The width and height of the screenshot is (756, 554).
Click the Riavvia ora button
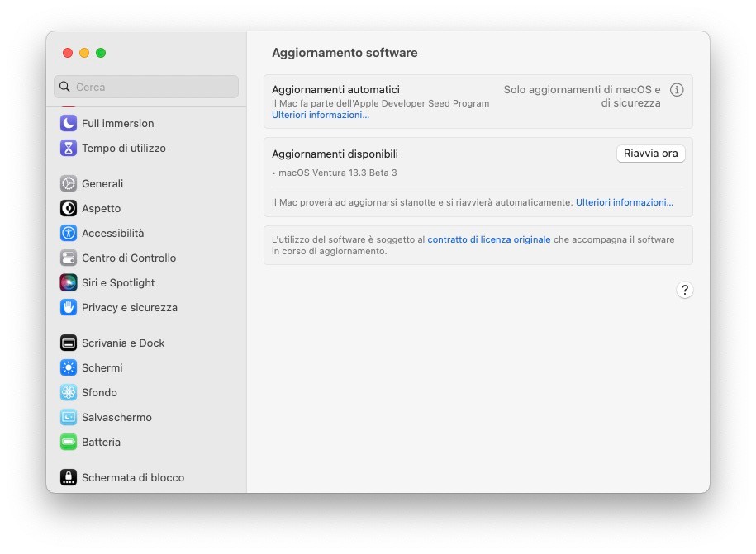pyautogui.click(x=650, y=154)
